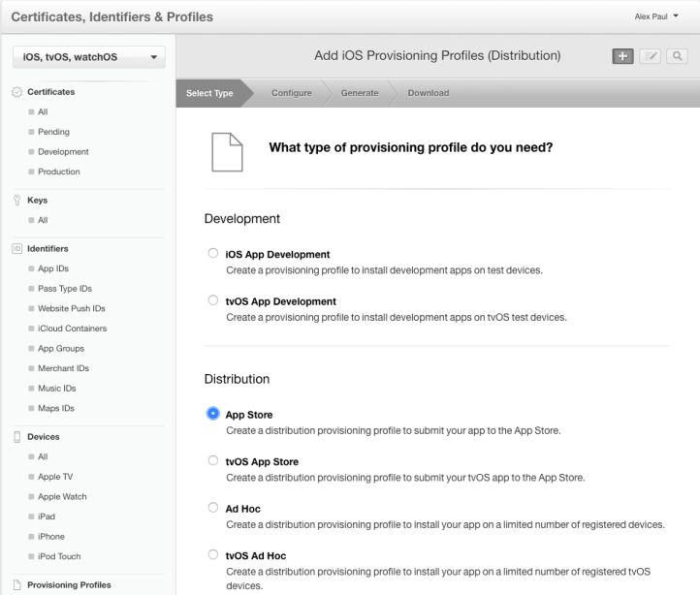Select the tvOS App Development option
Screen dimensions: 700x595
(212, 301)
